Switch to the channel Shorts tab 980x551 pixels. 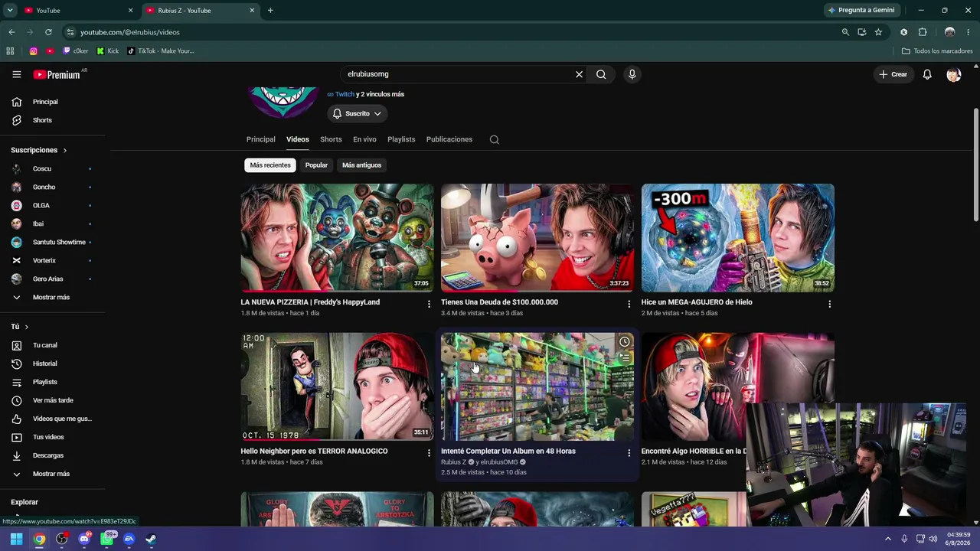(x=331, y=139)
